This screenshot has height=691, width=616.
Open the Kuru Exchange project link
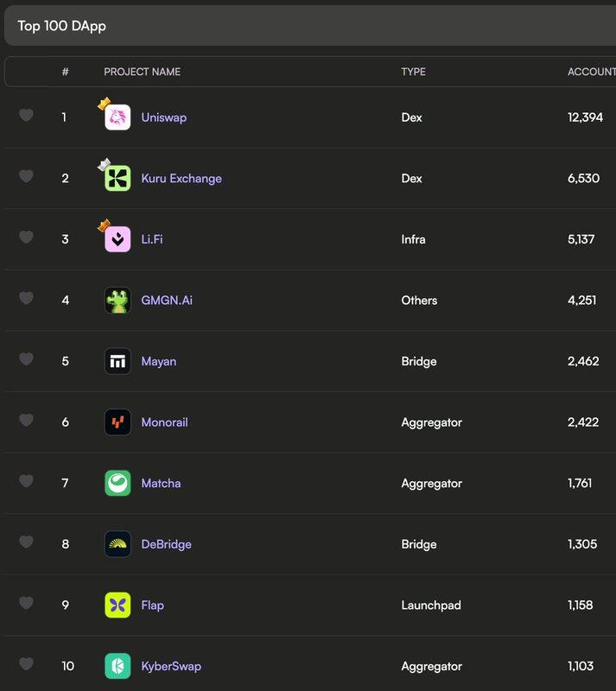tap(181, 179)
